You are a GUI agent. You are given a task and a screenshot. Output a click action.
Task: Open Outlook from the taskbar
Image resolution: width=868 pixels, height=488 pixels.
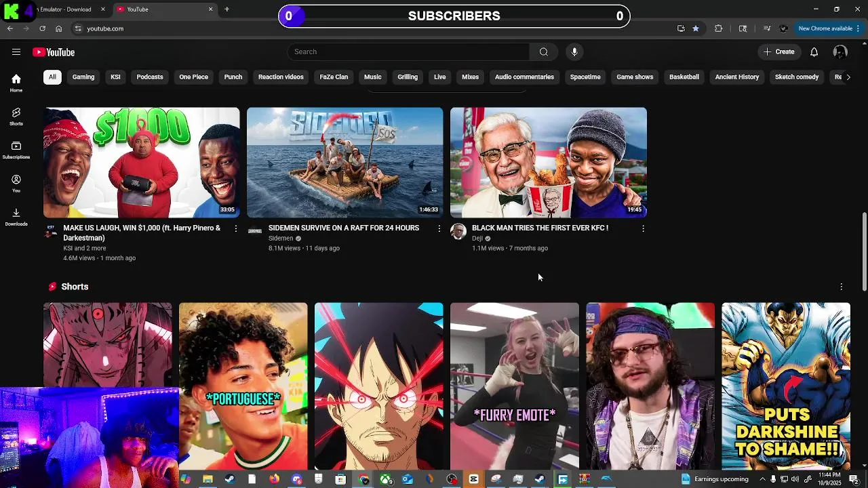[x=408, y=479]
